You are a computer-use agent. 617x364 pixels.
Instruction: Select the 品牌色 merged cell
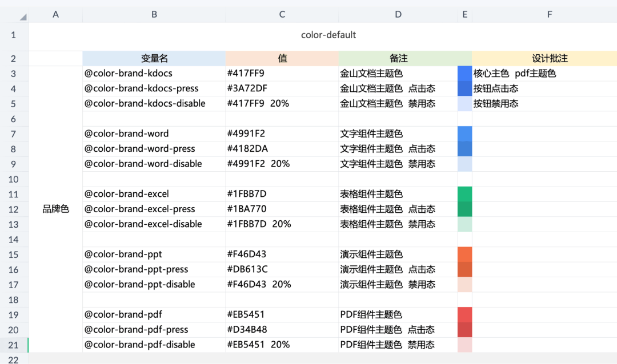click(x=55, y=209)
